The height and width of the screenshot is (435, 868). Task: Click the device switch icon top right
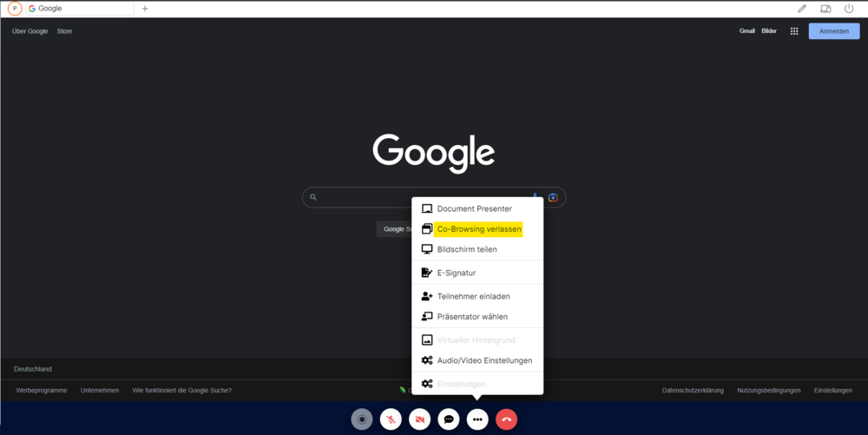coord(825,9)
